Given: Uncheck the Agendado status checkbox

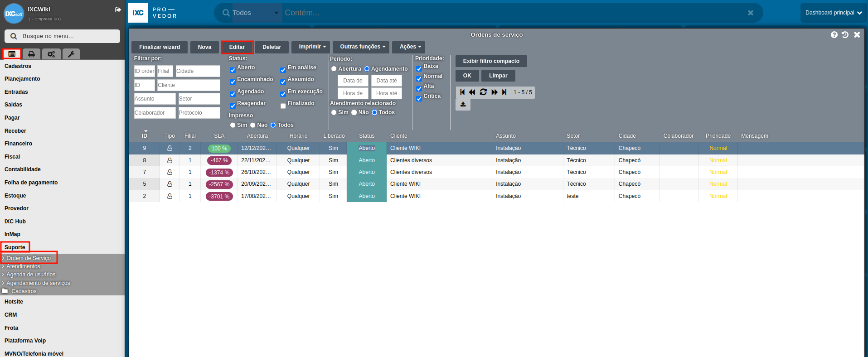Looking at the screenshot, I should pyautogui.click(x=233, y=94).
